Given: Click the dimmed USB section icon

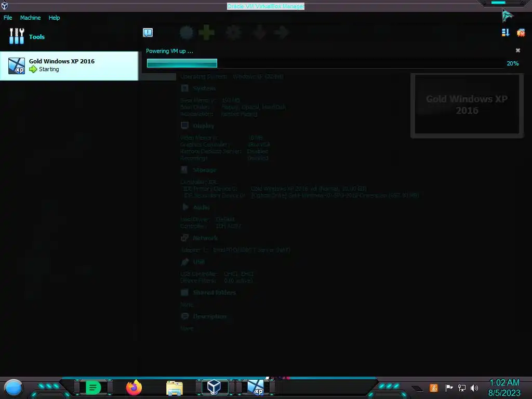Looking at the screenshot, I should (184, 262).
